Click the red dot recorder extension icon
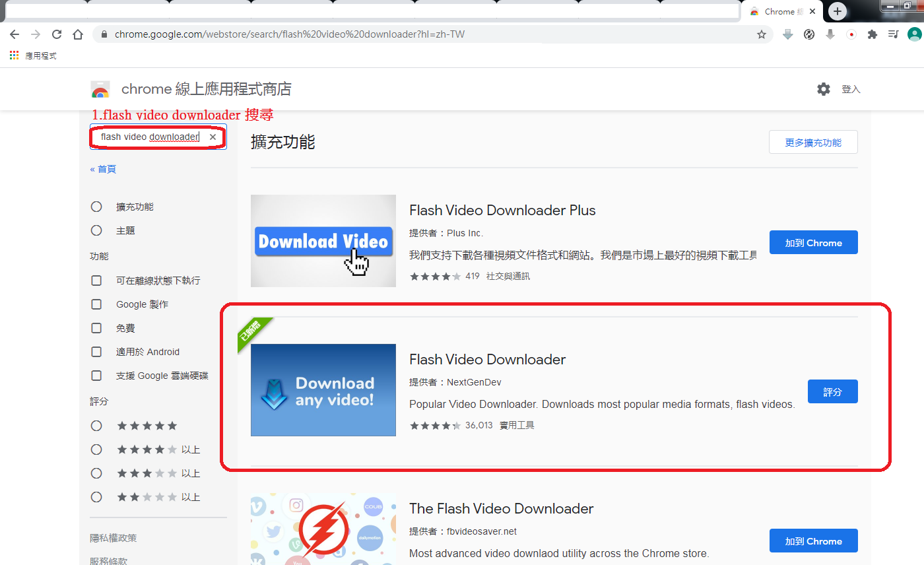 point(851,34)
